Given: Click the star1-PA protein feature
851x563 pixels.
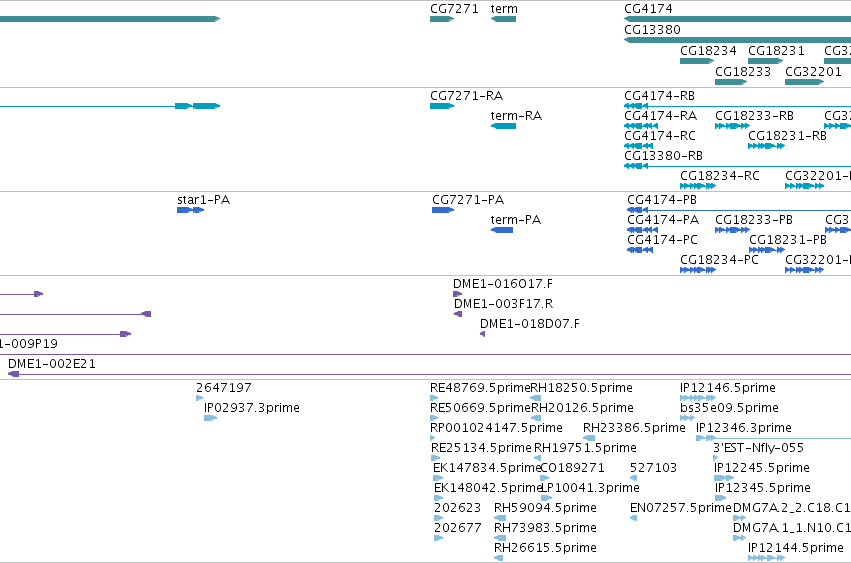Looking at the screenshot, I should 190,210.
